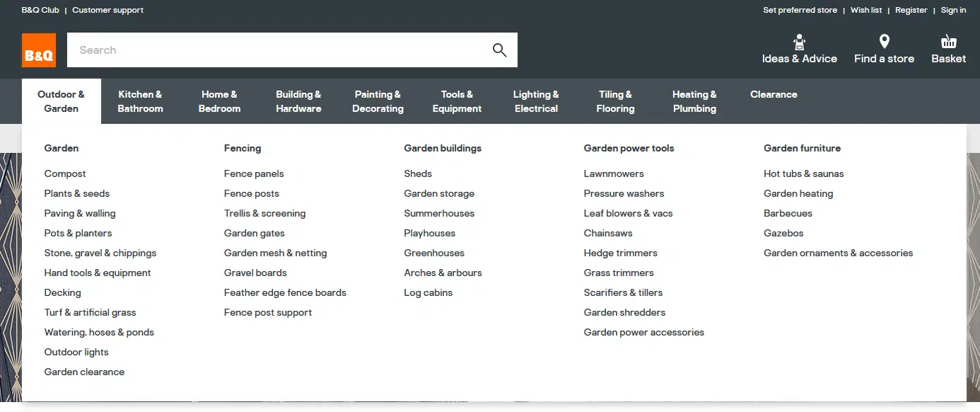Open the shopping Basket icon

[948, 42]
